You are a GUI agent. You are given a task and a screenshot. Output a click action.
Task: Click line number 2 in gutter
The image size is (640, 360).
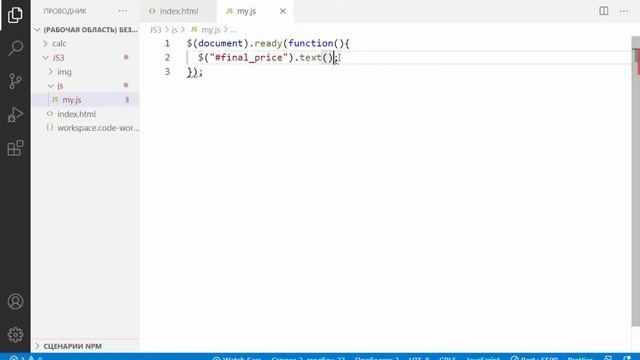pyautogui.click(x=167, y=58)
